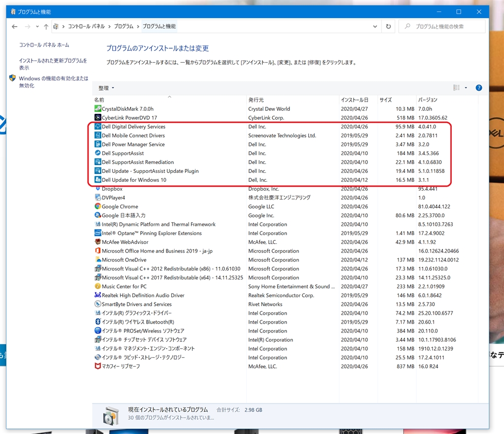The image size is (504, 434).
Task: Select インテル(R) グラフィックス・ドライバー row
Action: click(285, 313)
